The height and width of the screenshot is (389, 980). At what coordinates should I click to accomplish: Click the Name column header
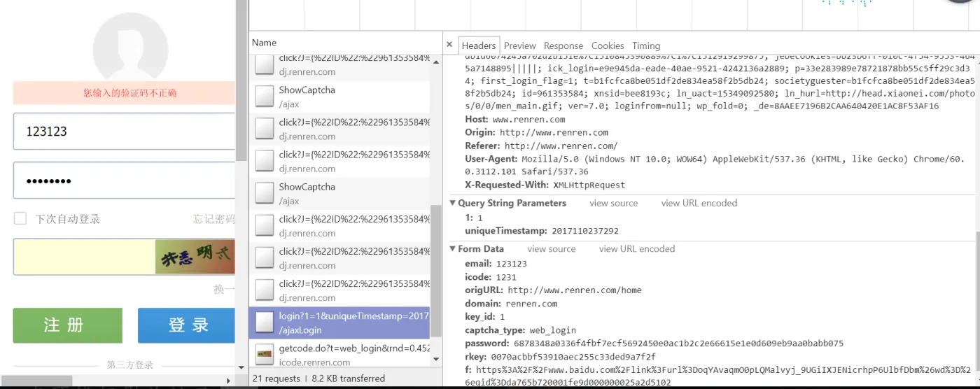pos(265,43)
